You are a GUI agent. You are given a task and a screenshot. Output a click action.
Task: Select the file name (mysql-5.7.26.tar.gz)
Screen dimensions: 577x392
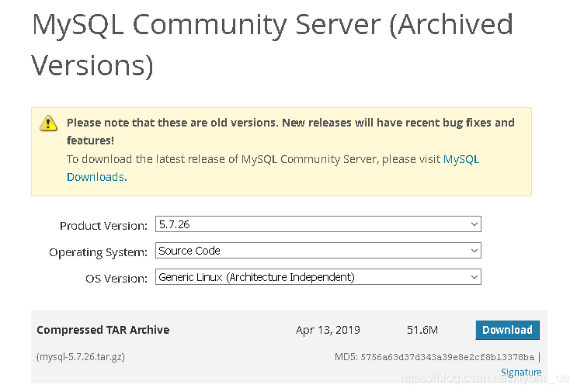[x=81, y=357]
